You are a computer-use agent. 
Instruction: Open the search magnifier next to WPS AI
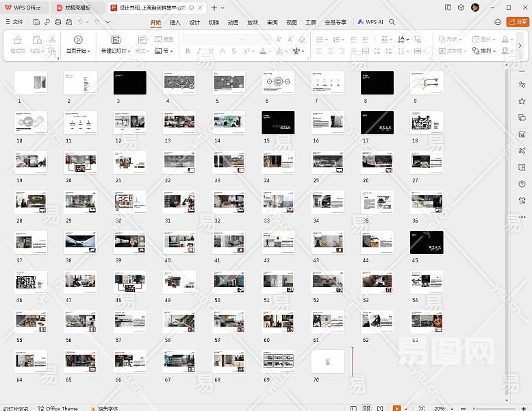click(x=392, y=22)
